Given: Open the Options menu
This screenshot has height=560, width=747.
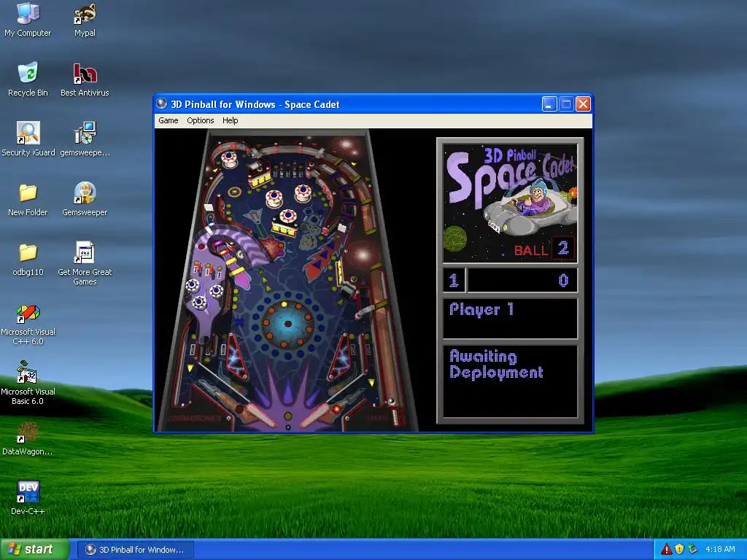Looking at the screenshot, I should pos(200,120).
